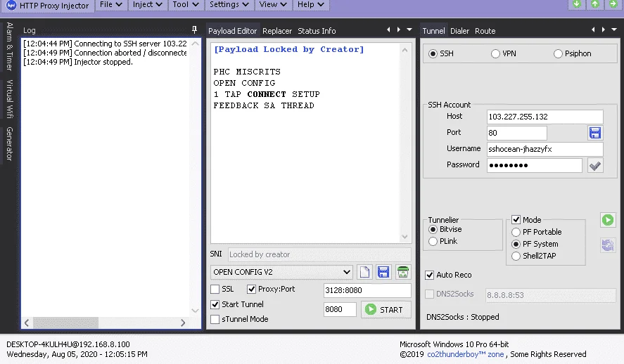
Task: Start tunnel with green play icon near Mode
Action: tap(608, 220)
